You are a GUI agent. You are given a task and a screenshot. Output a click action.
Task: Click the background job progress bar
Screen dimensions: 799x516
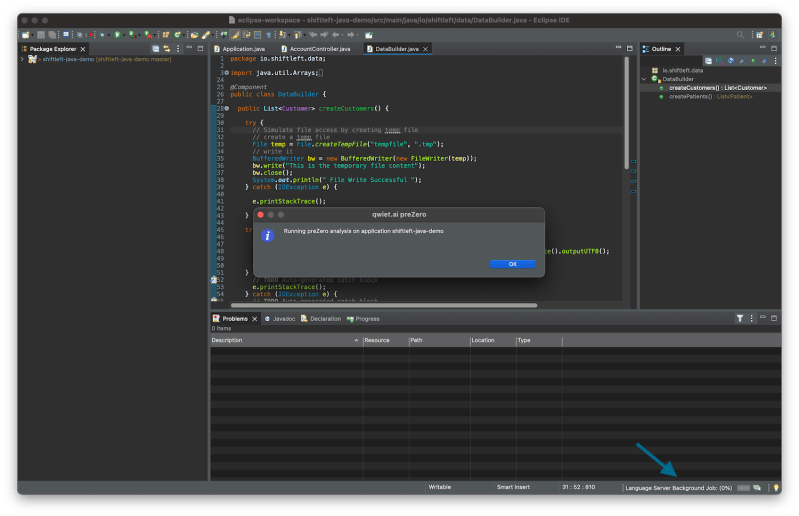point(743,488)
